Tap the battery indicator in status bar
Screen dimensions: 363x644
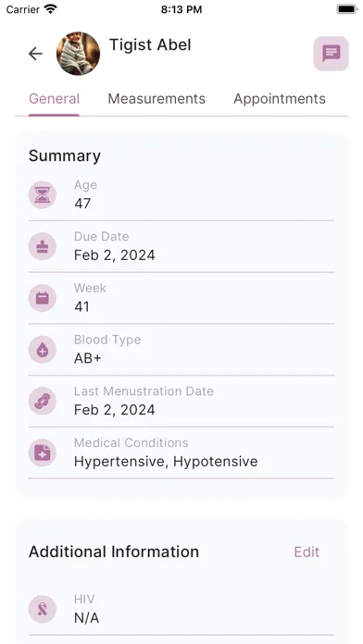347,9
